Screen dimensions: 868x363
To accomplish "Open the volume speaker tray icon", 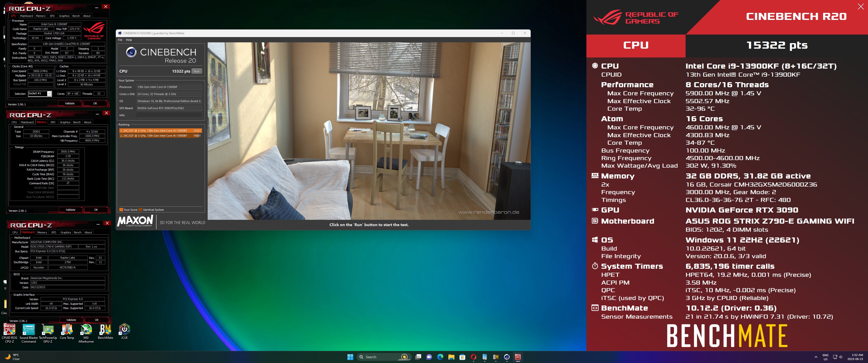I will [x=840, y=357].
